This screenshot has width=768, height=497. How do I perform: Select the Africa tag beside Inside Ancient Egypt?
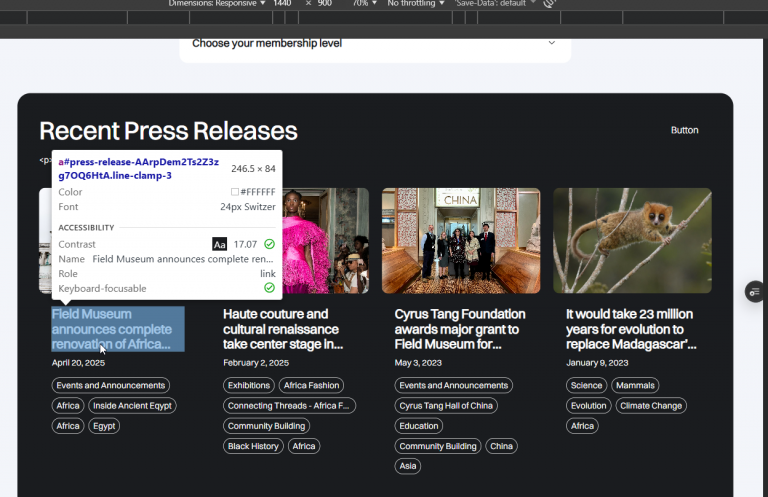(68, 405)
